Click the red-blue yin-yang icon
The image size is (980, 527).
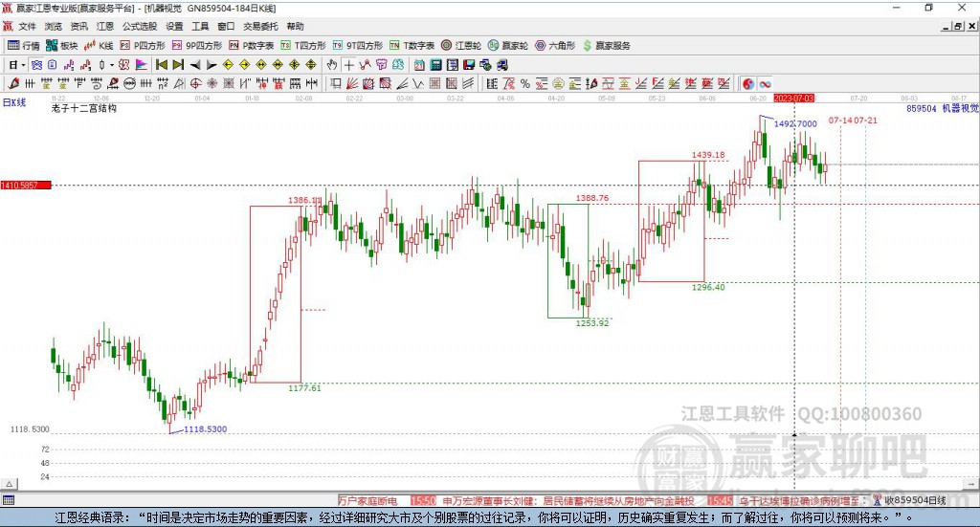(x=748, y=83)
